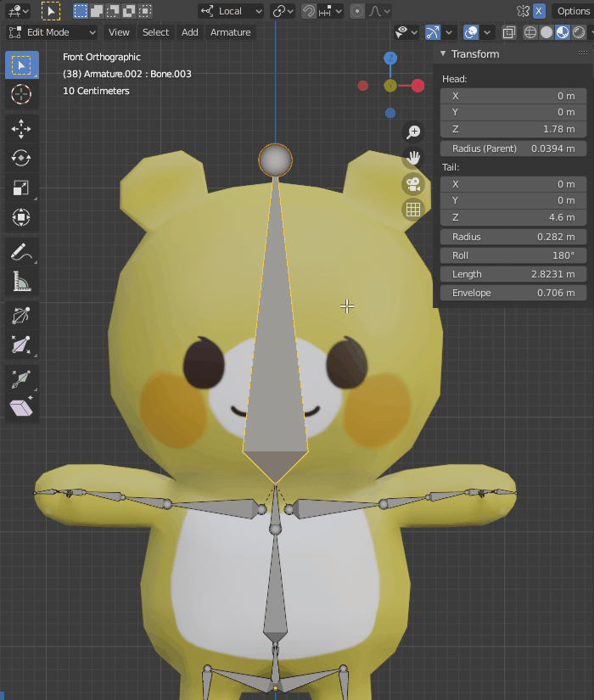Open the Overlays settings dropdown arrow
Viewport: 594px width, 700px height.
click(487, 32)
